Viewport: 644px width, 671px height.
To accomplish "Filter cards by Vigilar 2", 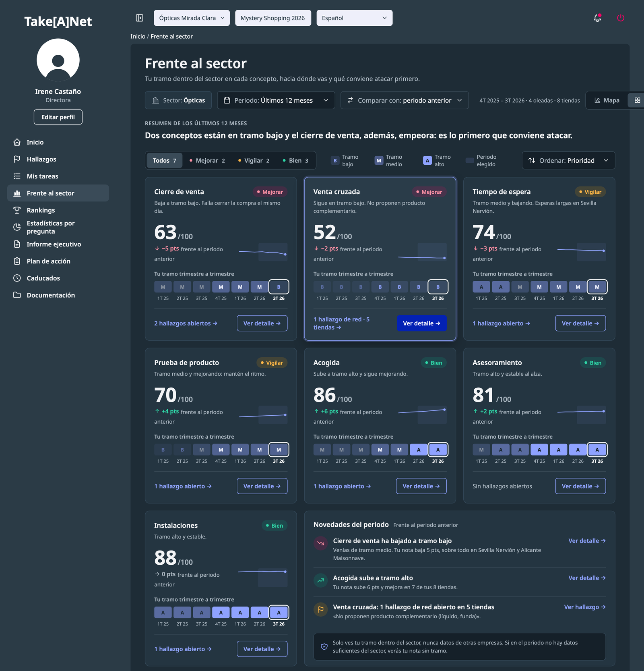I will [x=254, y=161].
